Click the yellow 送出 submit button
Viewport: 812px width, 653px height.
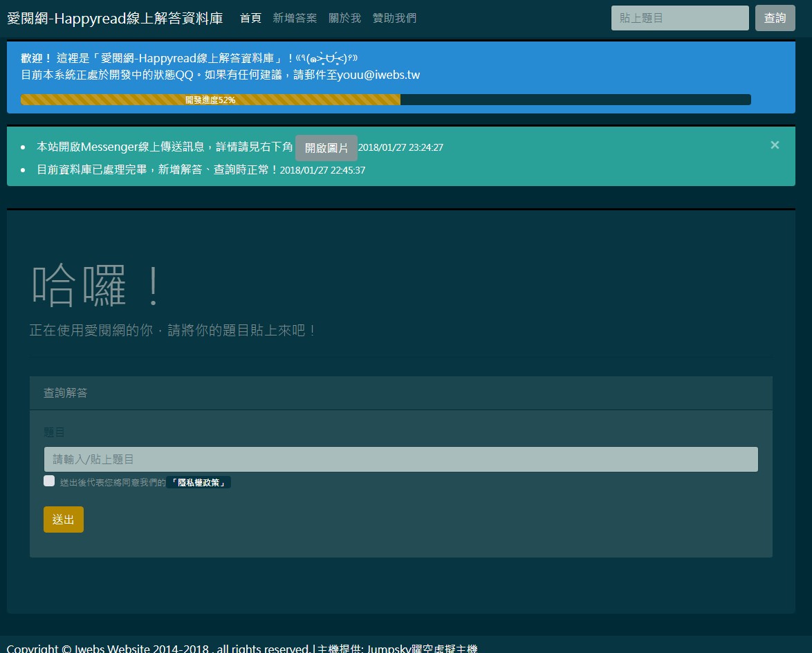(x=63, y=519)
